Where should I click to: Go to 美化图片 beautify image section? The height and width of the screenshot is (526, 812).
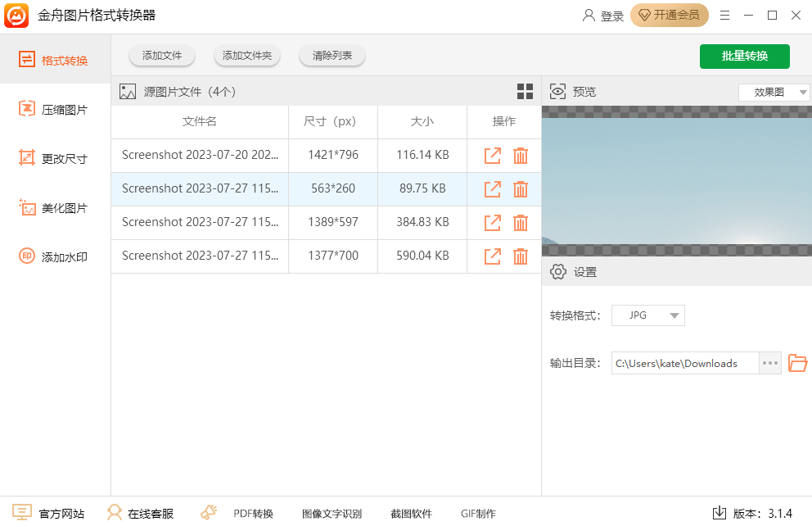coord(54,208)
